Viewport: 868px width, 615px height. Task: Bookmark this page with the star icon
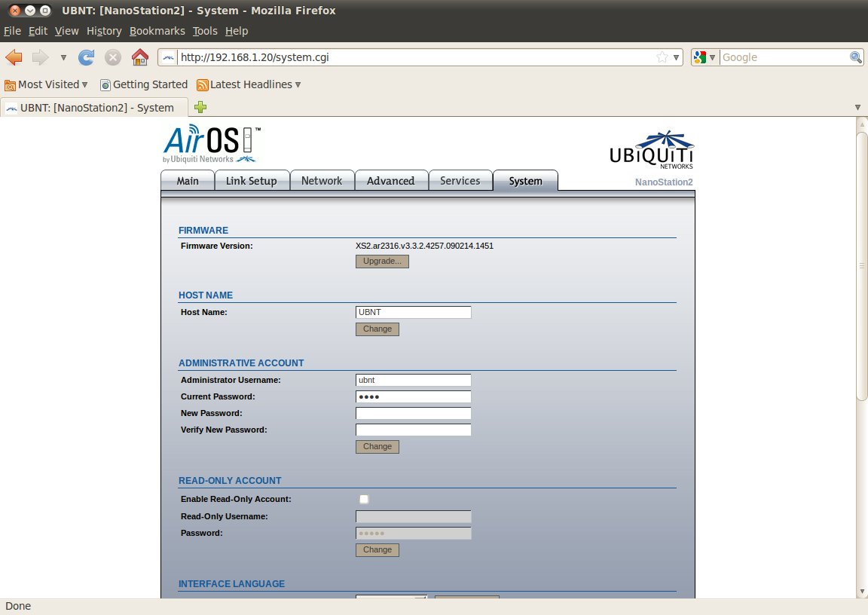coord(662,57)
